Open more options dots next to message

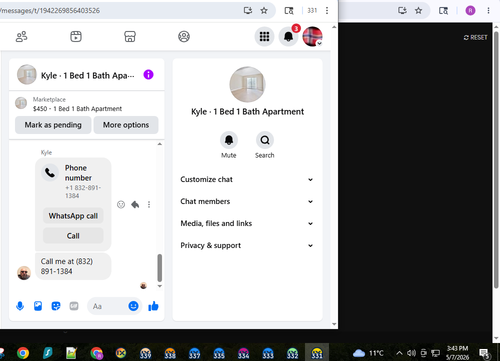pyautogui.click(x=149, y=204)
